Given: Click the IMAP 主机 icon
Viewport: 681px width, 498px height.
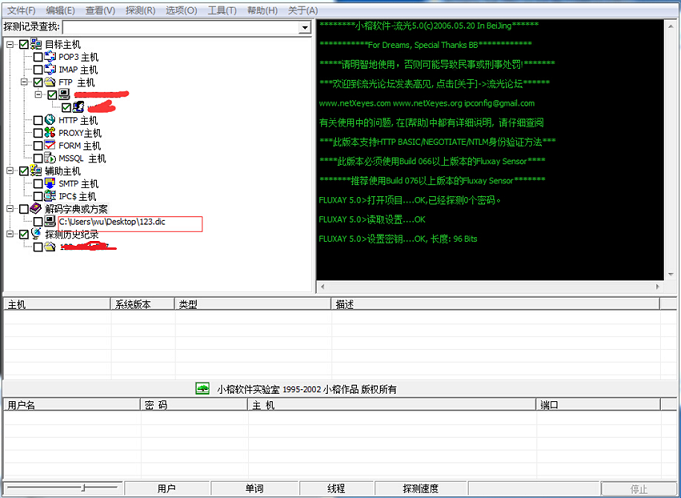Looking at the screenshot, I should [50, 70].
